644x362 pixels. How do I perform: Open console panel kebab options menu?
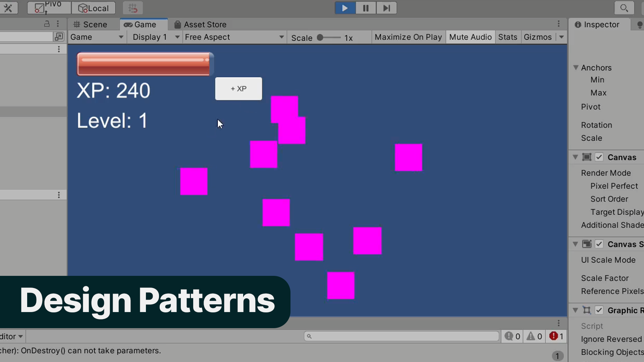(558, 323)
